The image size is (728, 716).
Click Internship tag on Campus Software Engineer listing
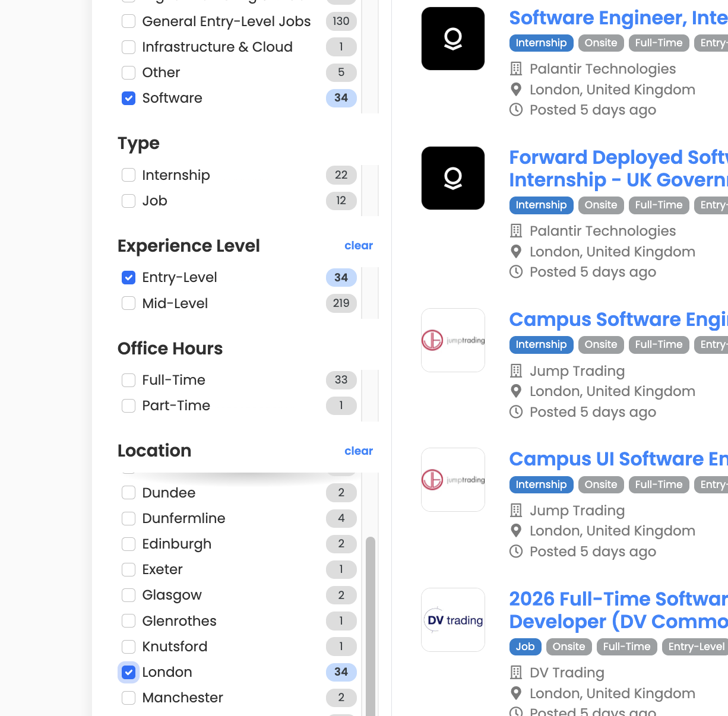[541, 344]
